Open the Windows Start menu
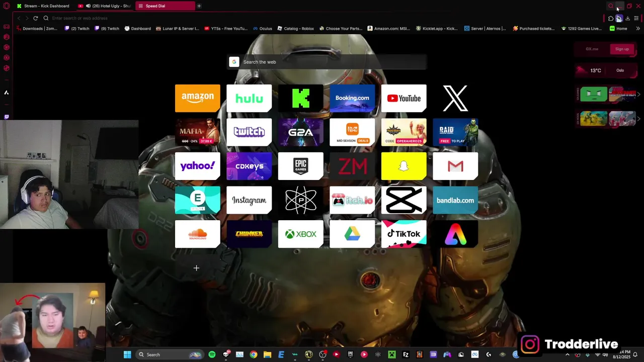Image resolution: width=644 pixels, height=362 pixels. coord(127,354)
